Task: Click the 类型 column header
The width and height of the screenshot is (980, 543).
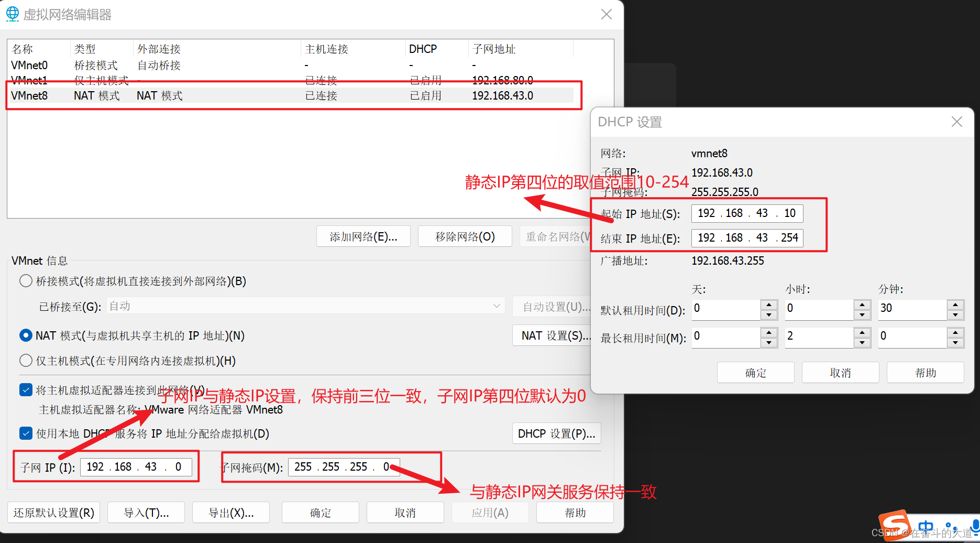Action: click(x=102, y=49)
